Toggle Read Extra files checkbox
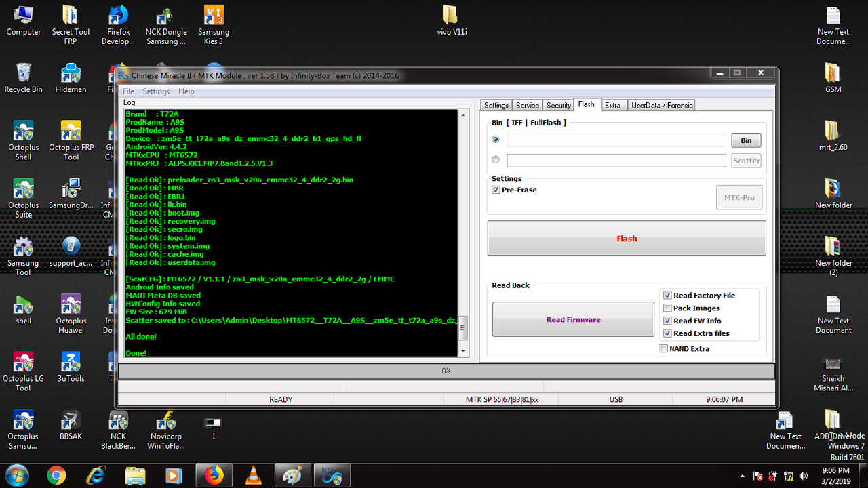 pos(667,333)
